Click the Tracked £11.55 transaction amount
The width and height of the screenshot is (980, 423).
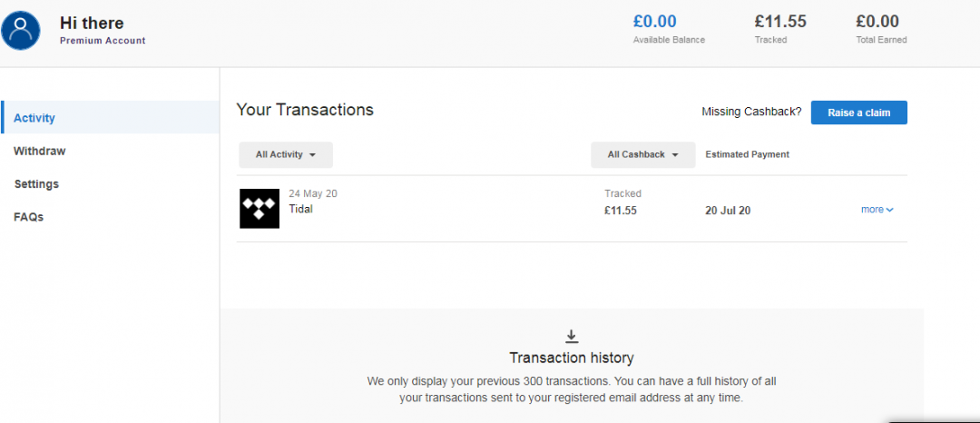pyautogui.click(x=621, y=211)
